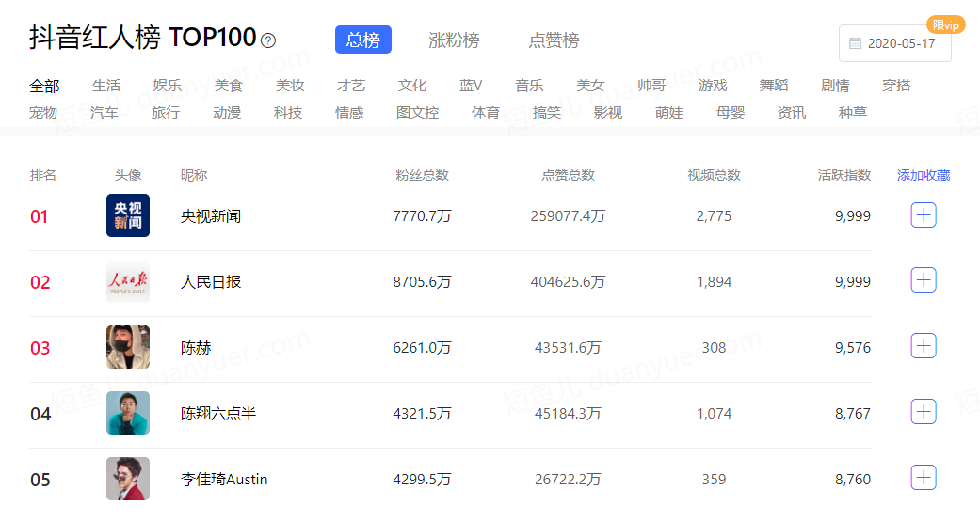Filter by 美女 category
This screenshot has width=980, height=522.
click(590, 86)
